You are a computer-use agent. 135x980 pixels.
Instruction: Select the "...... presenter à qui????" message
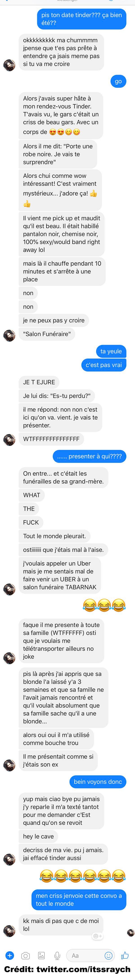(89, 456)
